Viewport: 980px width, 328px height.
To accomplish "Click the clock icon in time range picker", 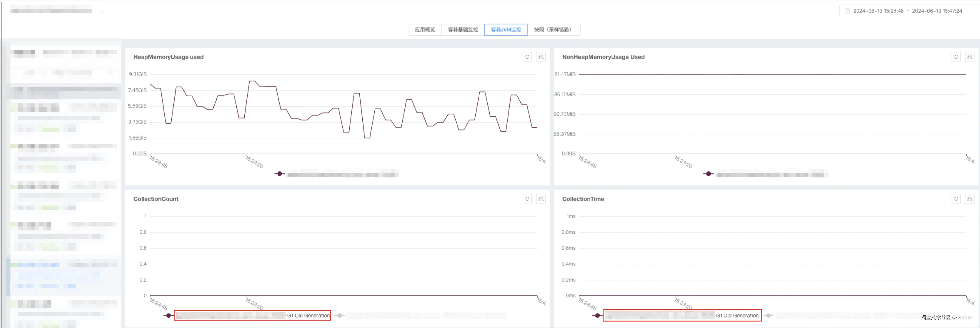I will point(847,11).
